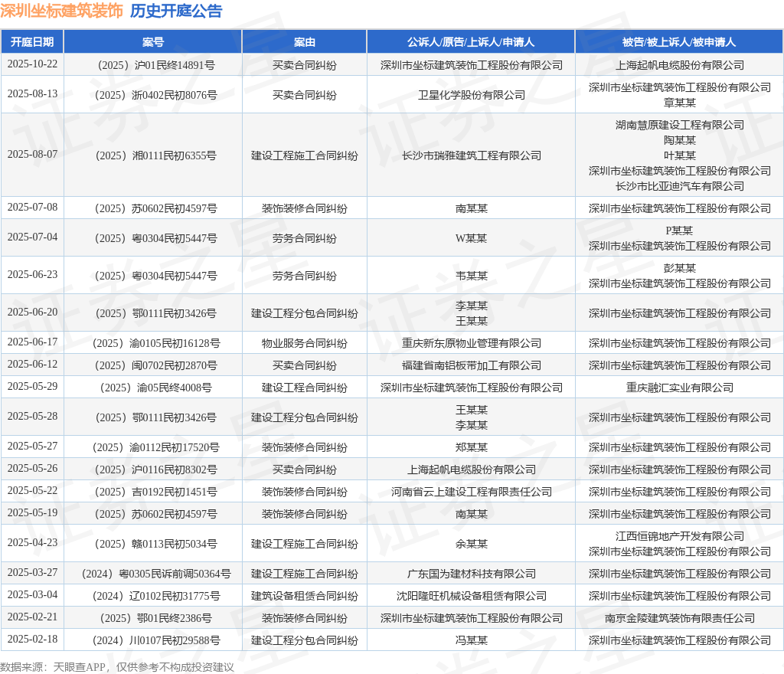Click the 被告/被上诉人/被申请人 column header
Screen dimensions: 784x674
click(x=679, y=42)
